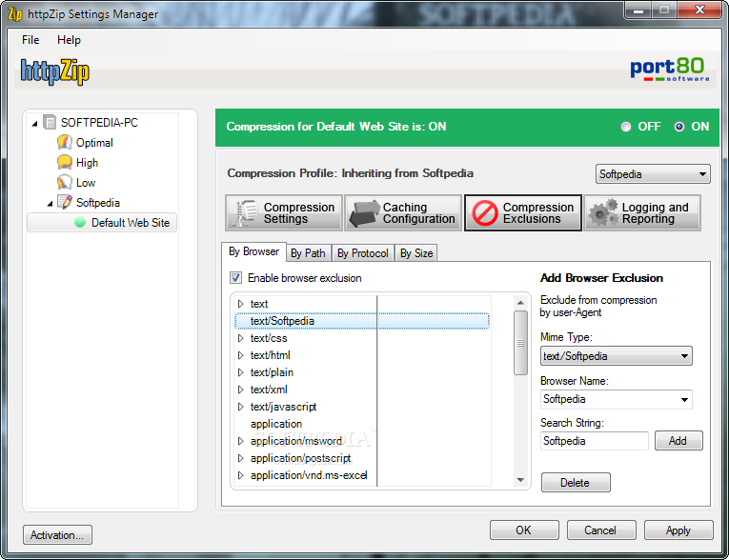729x560 pixels.
Task: Expand the text/plain node
Action: coord(240,372)
